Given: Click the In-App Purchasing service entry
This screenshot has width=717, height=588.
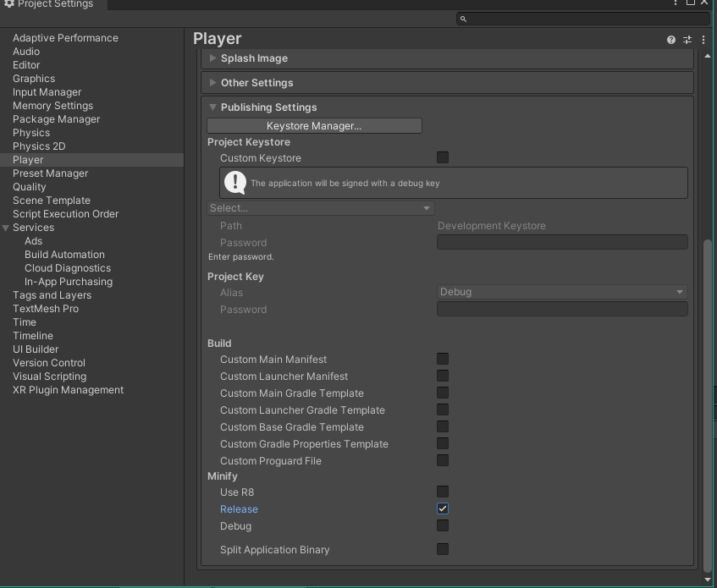Looking at the screenshot, I should (68, 282).
